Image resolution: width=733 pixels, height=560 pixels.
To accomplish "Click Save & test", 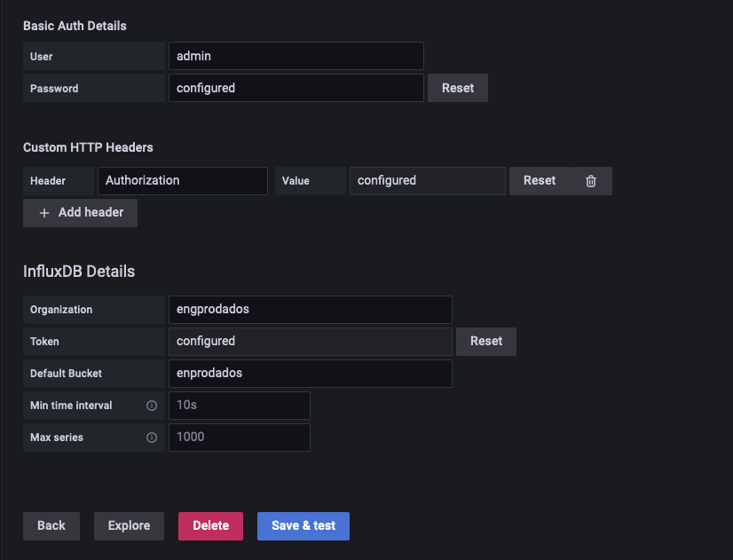I will coord(303,526).
